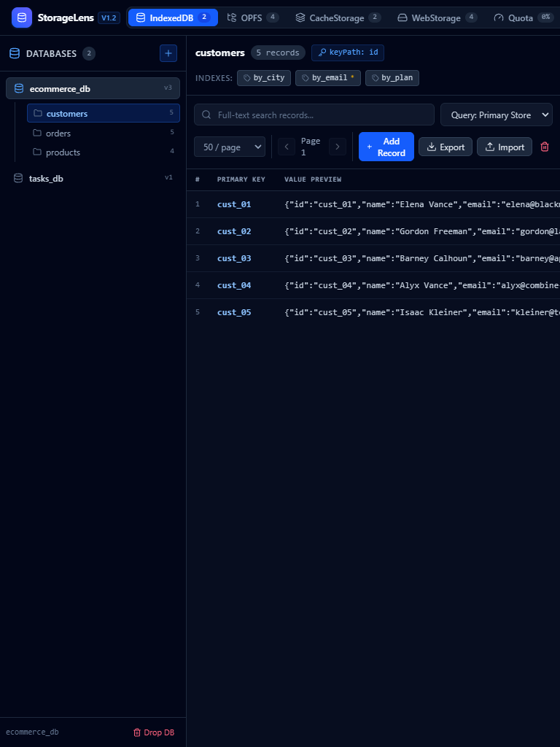Open record cust_01 primary key
This screenshot has height=747, width=560.
234,204
